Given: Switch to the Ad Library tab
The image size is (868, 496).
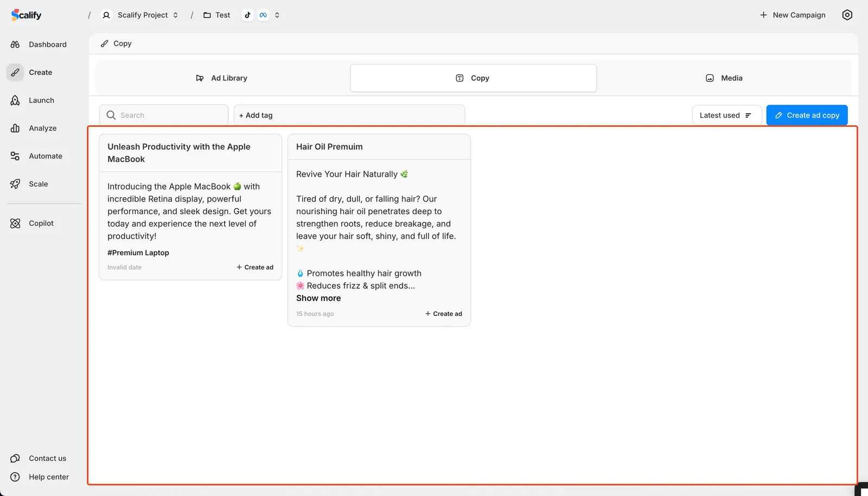Looking at the screenshot, I should (222, 78).
